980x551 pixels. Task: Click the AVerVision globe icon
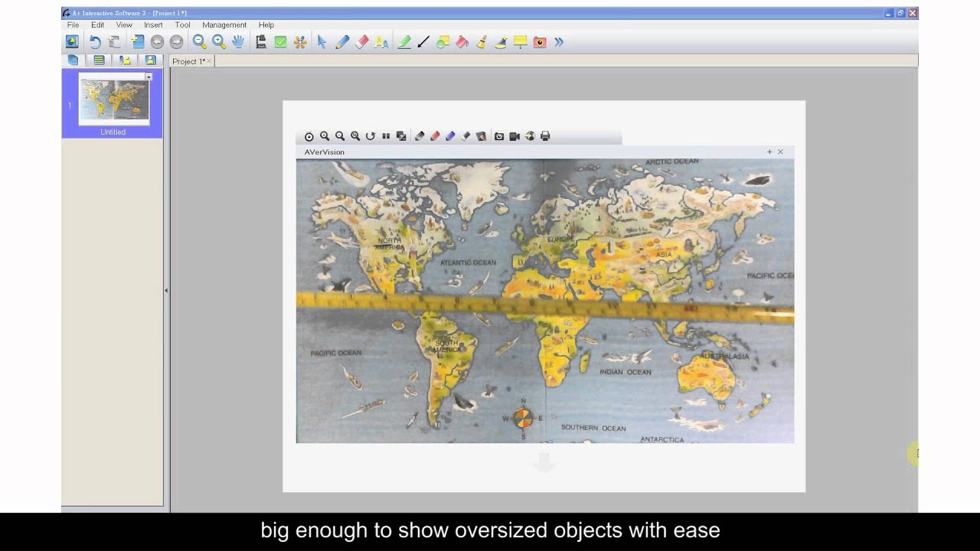click(x=530, y=136)
